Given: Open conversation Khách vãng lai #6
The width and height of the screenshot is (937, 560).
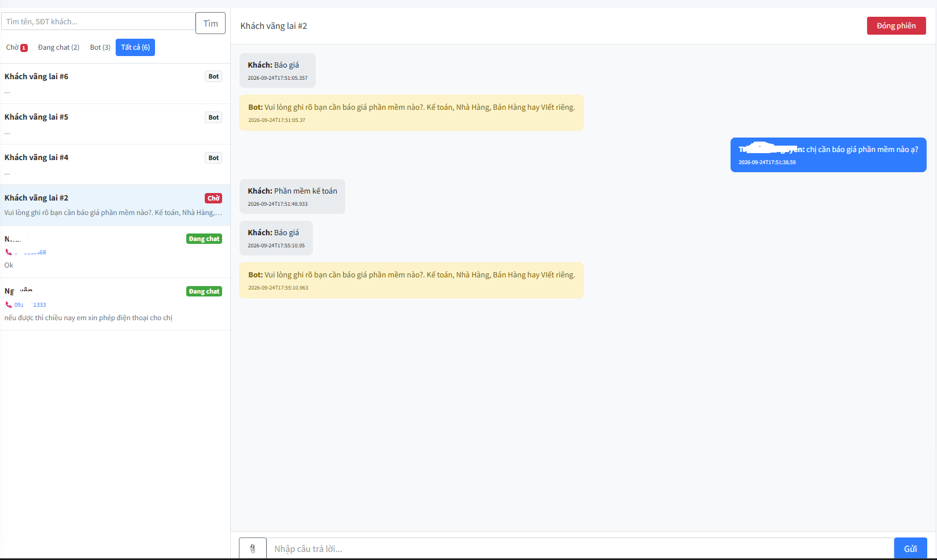Looking at the screenshot, I should (x=115, y=84).
